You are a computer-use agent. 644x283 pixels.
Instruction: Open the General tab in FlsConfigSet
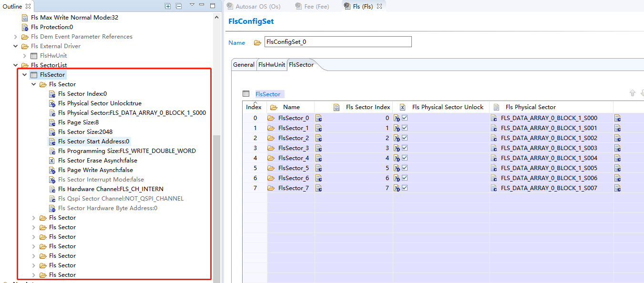(x=244, y=65)
